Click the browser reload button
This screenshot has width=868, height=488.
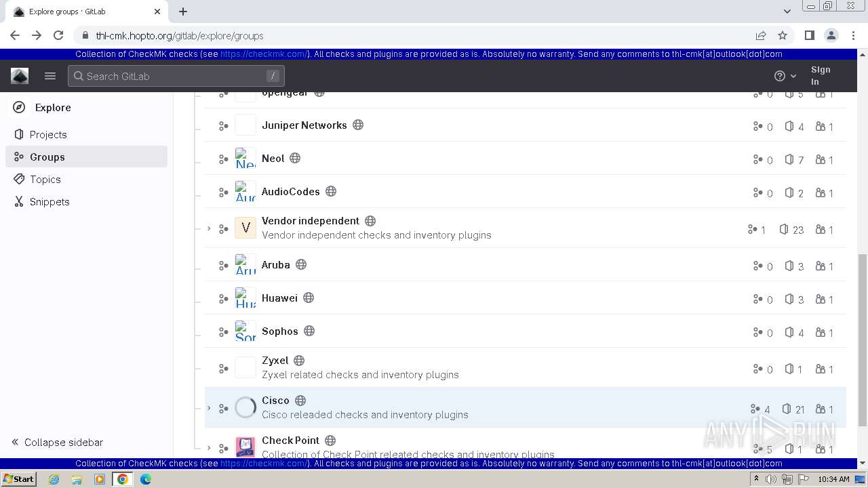tap(58, 35)
